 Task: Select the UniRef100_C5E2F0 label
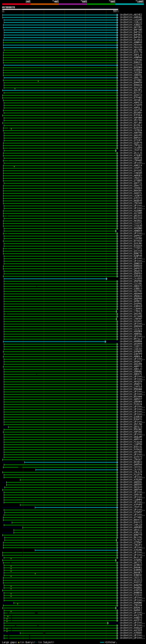131,545
